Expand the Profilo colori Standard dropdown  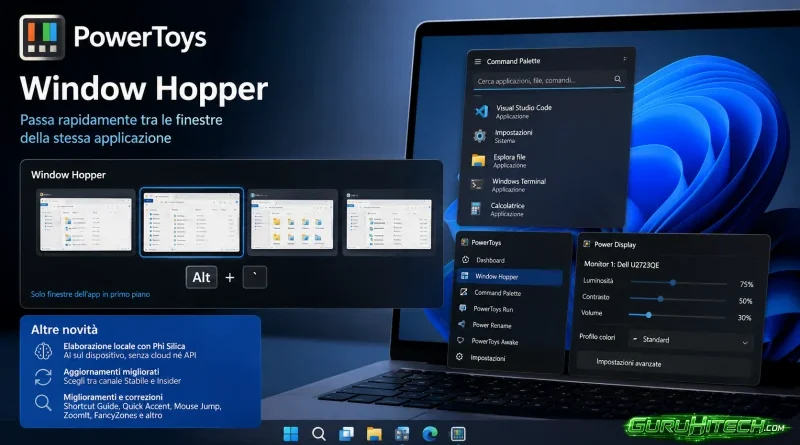coord(690,340)
